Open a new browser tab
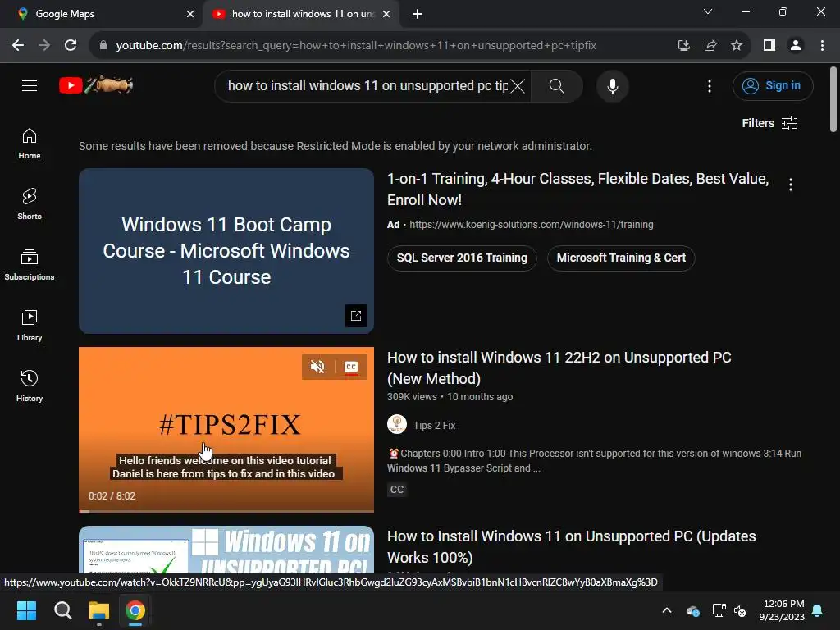Image resolution: width=840 pixels, height=630 pixels. coord(418,14)
